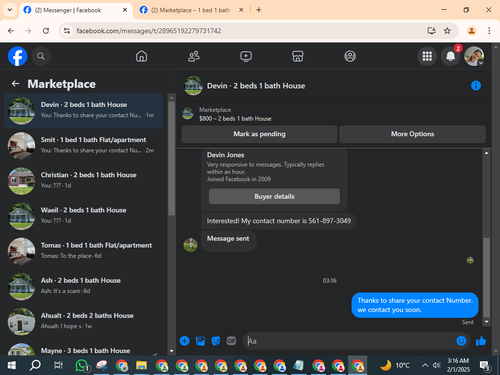Open File Explorer from the taskbar
500x375 pixels.
141,365
